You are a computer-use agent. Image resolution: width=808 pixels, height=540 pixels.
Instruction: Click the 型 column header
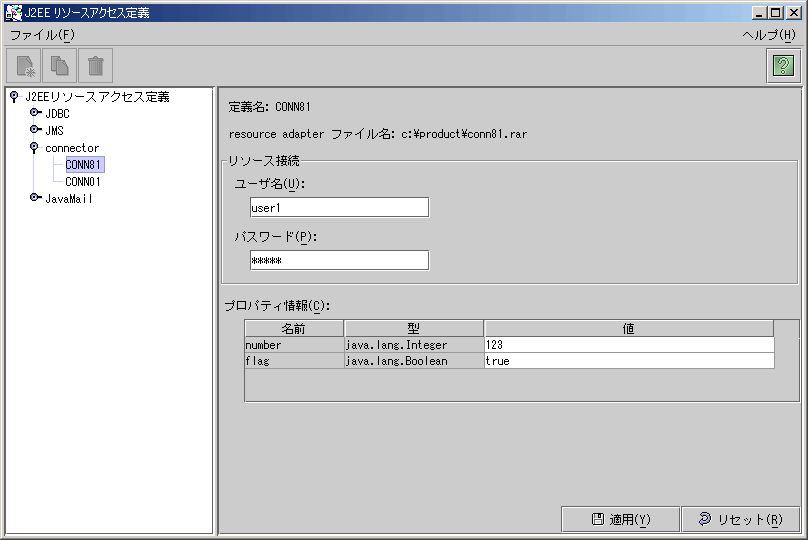click(414, 328)
